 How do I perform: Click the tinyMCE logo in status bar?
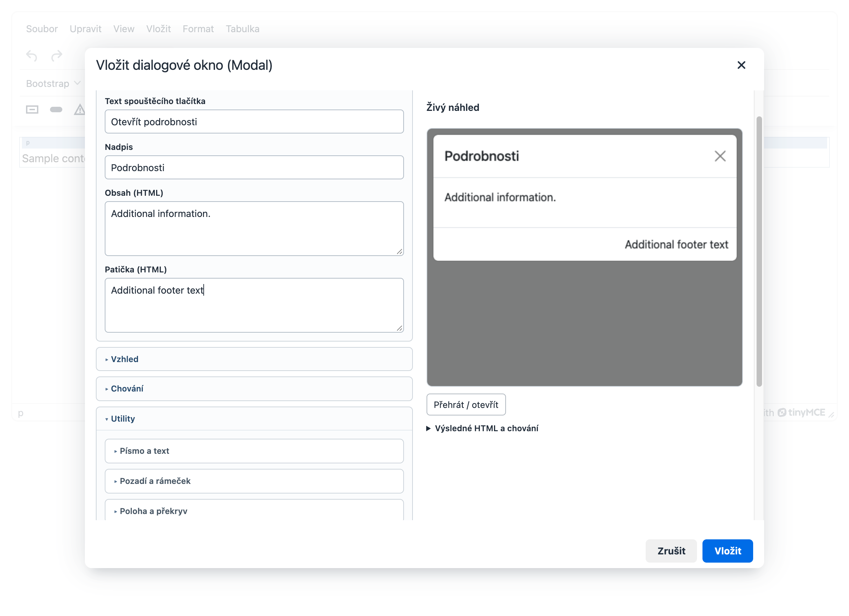click(801, 412)
